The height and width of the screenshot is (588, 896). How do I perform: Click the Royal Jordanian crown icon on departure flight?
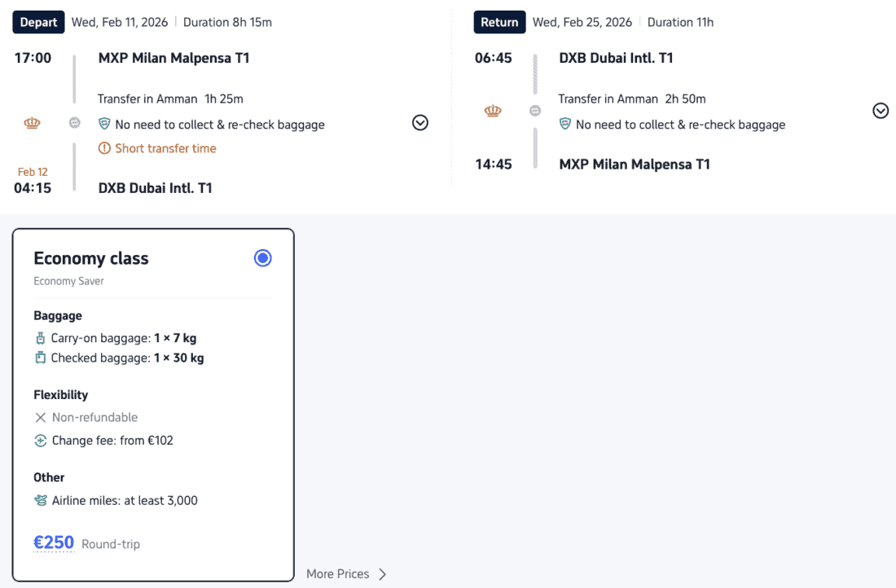[x=32, y=124]
